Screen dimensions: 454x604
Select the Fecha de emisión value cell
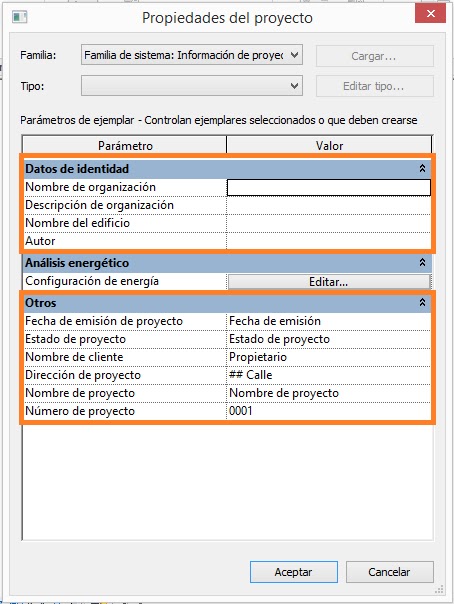point(329,321)
